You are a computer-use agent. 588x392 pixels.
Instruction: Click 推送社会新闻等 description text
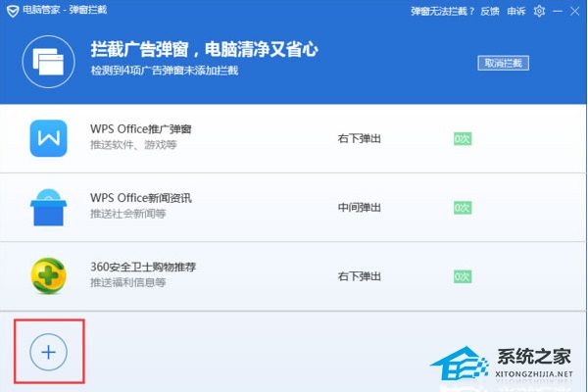coord(127,214)
